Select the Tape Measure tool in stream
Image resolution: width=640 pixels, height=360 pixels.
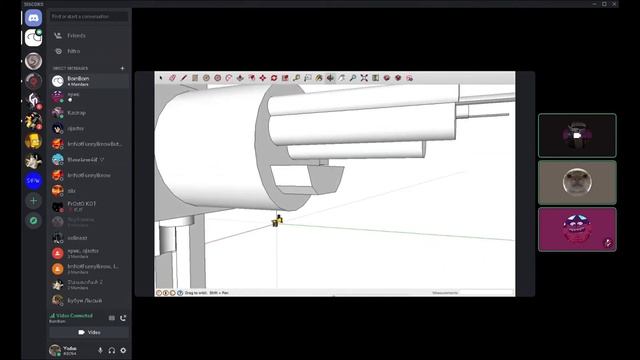(297, 78)
